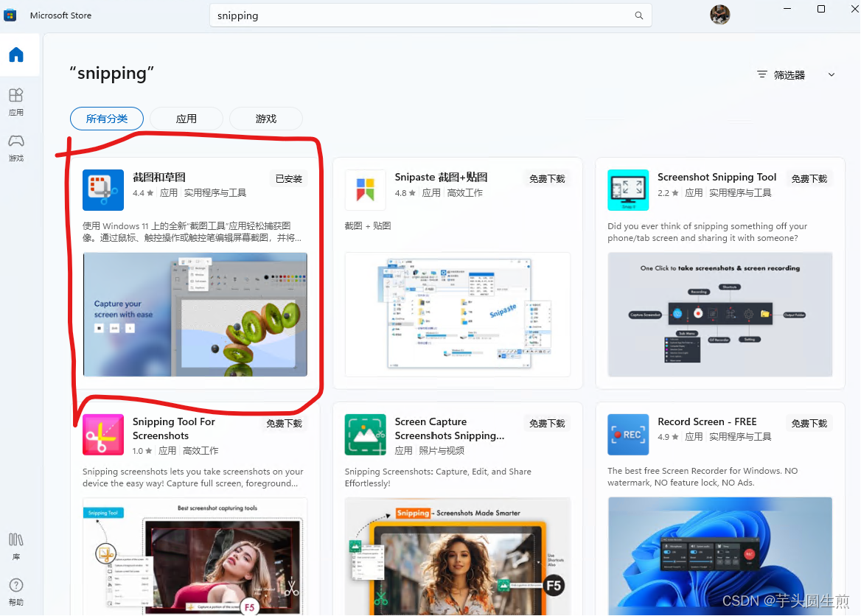Select the 所有分类 tab

click(107, 119)
